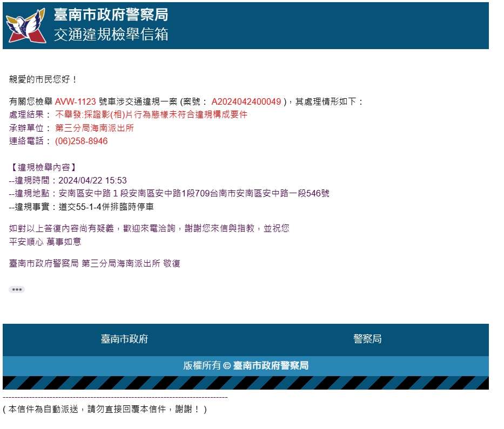
Task: Open the 臺南市政府 footer link
Action: pos(124,339)
